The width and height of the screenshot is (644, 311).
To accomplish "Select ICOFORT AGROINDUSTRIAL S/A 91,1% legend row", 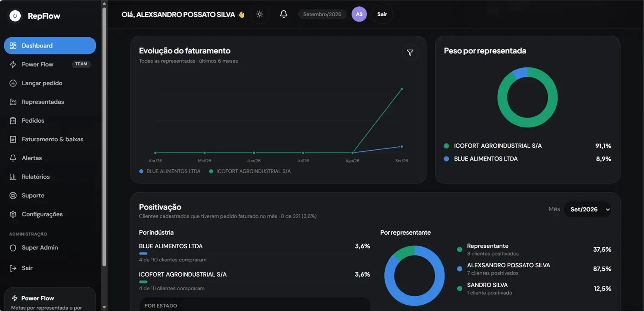I will coord(527,146).
